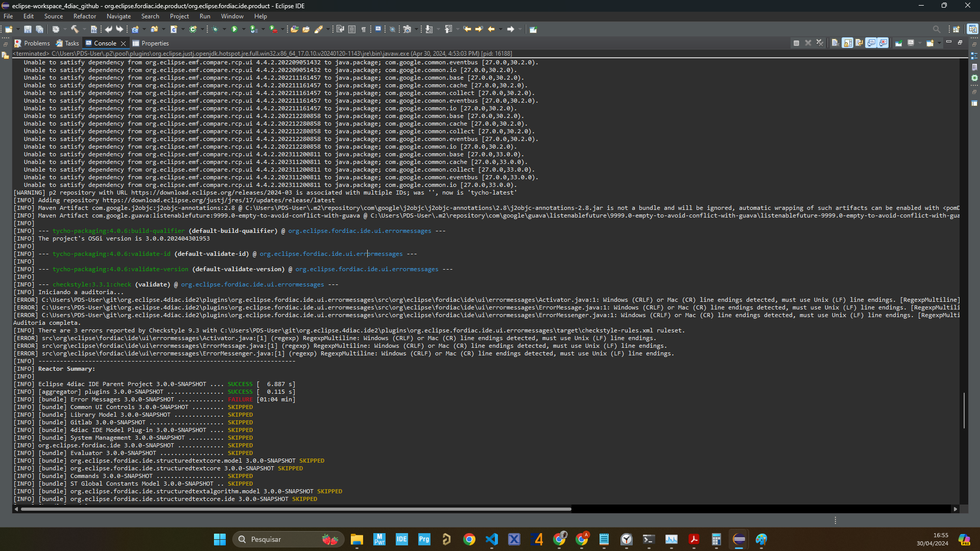Toggle Block Selection Mode in the toolbar
980x551 pixels.
(x=352, y=29)
